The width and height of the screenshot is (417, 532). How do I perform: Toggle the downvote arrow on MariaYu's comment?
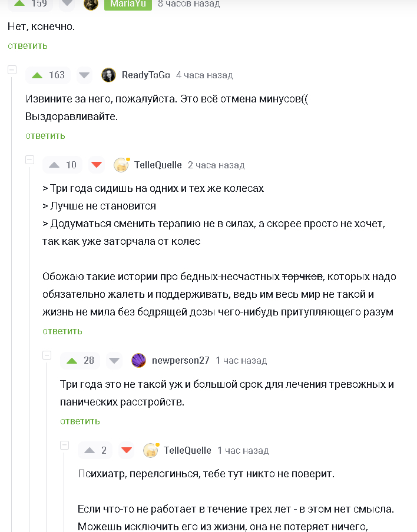tap(68, 4)
